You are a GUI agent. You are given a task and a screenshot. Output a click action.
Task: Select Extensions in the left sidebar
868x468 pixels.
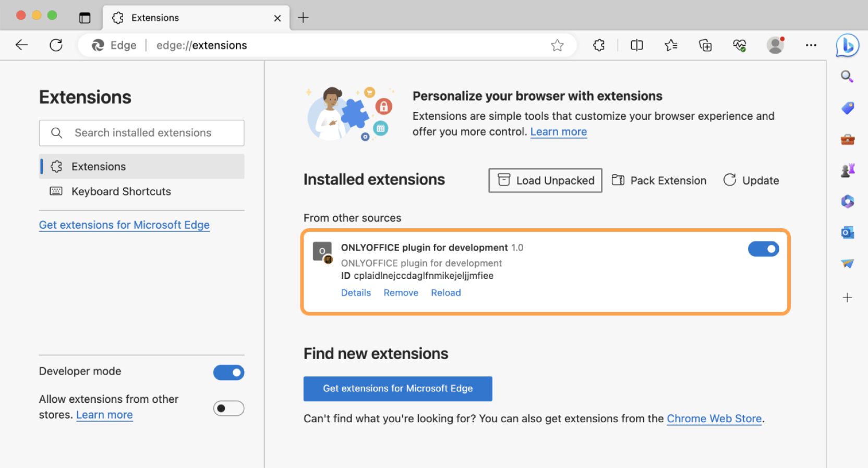[141, 167]
